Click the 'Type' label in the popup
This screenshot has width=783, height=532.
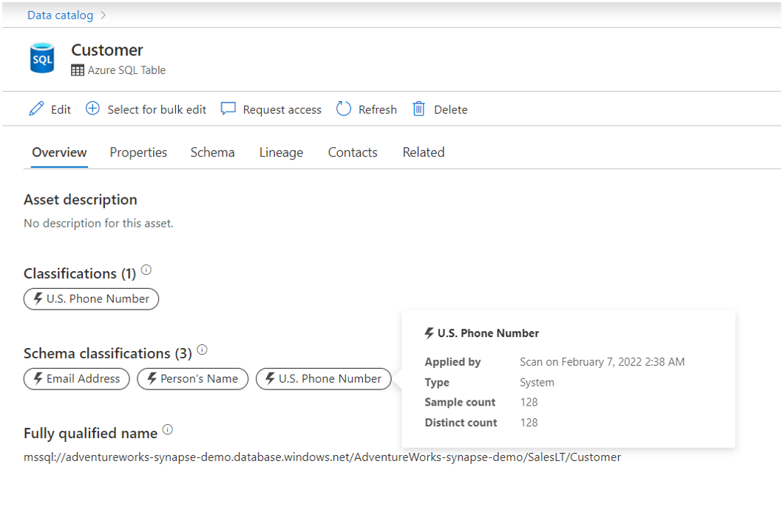tap(437, 382)
